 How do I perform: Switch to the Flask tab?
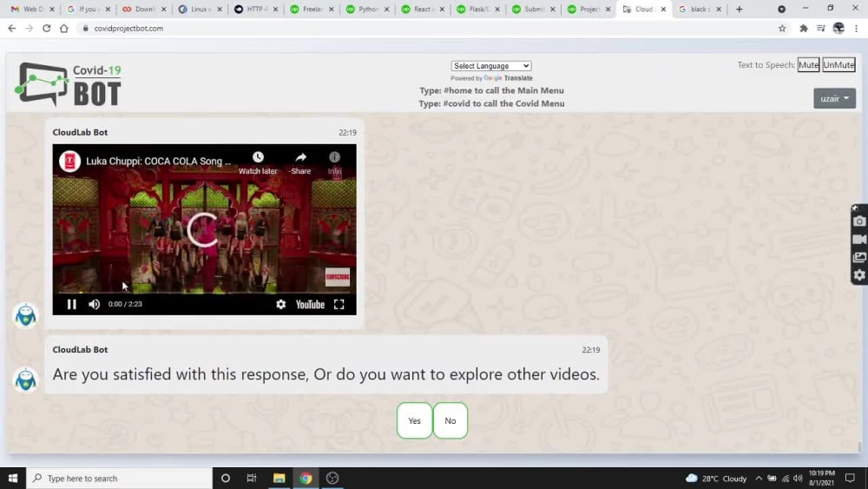477,9
